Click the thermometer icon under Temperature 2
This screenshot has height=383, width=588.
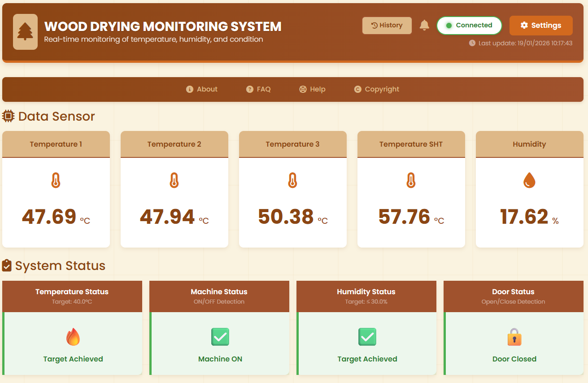click(x=174, y=181)
